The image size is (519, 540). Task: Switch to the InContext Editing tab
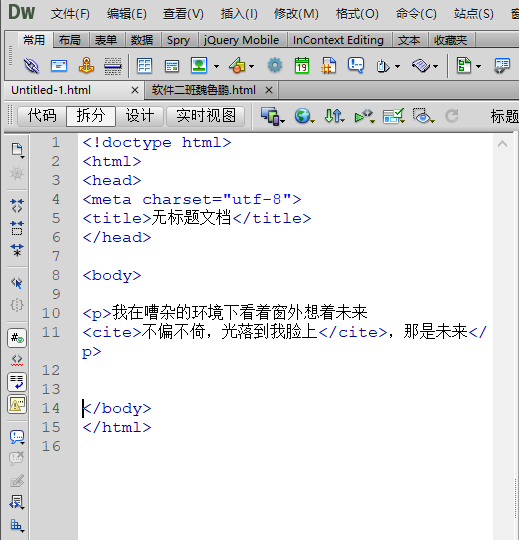tap(338, 40)
